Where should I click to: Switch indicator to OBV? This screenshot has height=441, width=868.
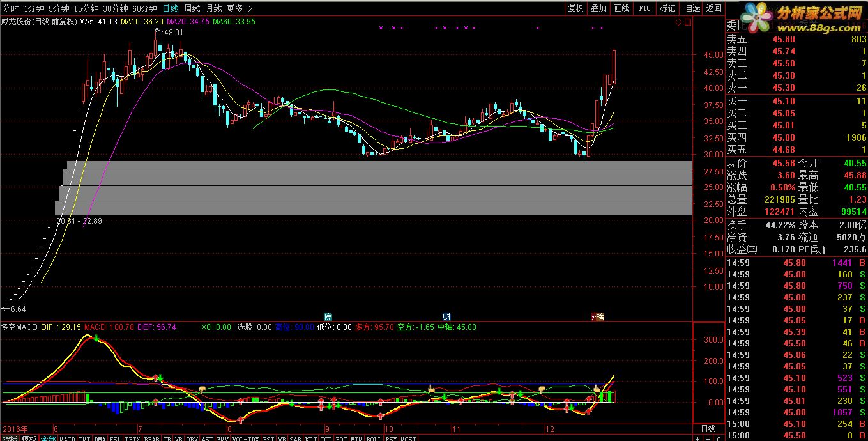tap(192, 437)
